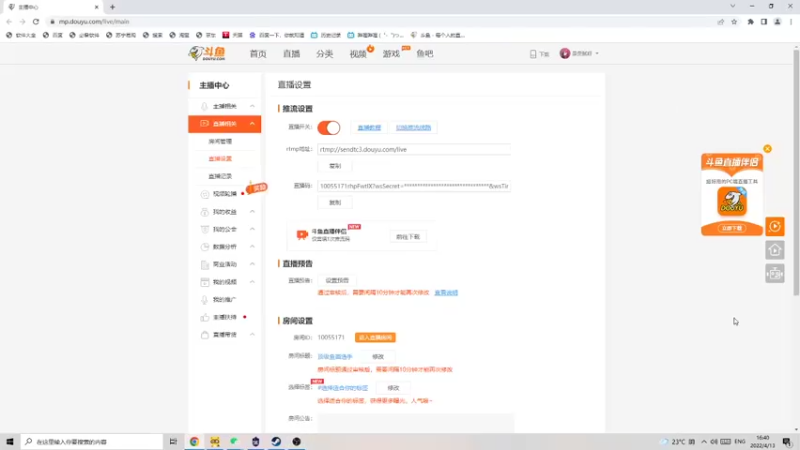800x450 pixels.
Task: Expand the 我的视频 chevron
Action: pos(252,282)
